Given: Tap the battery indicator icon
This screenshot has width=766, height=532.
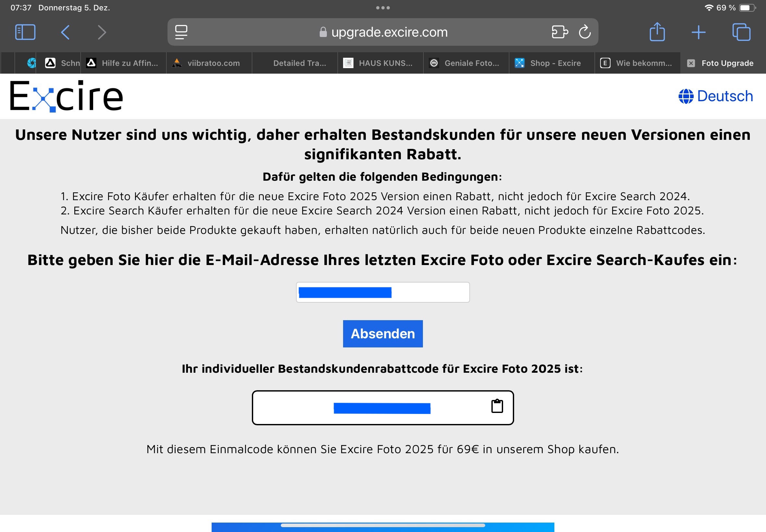Looking at the screenshot, I should tap(747, 8).
